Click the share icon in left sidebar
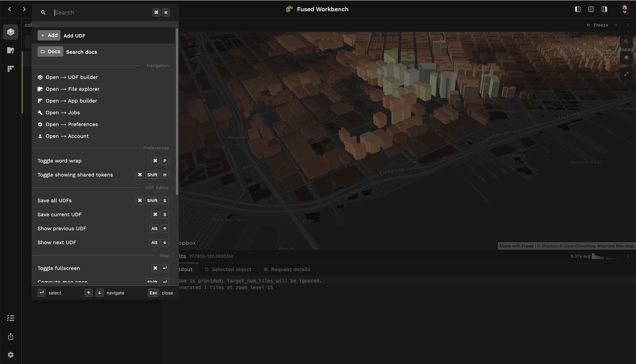 [x=10, y=336]
